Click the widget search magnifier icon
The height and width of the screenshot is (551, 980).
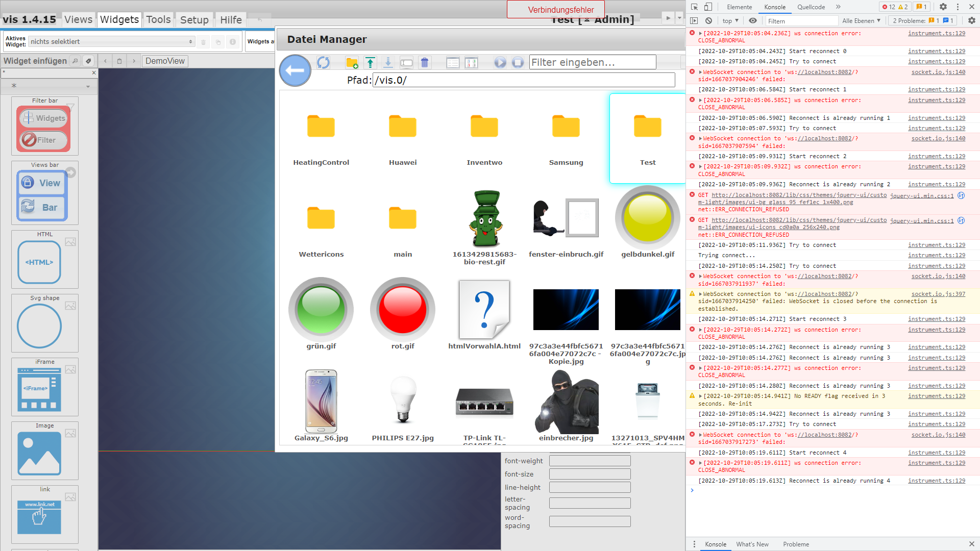75,61
